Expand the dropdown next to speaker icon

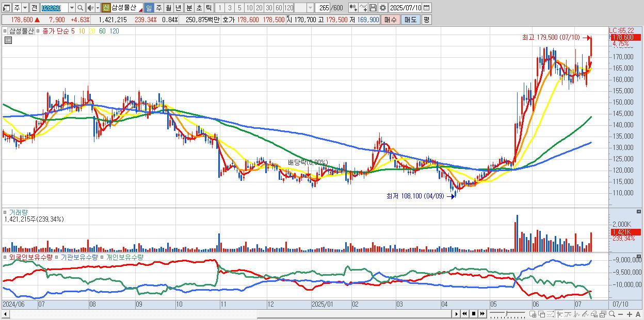(98, 8)
